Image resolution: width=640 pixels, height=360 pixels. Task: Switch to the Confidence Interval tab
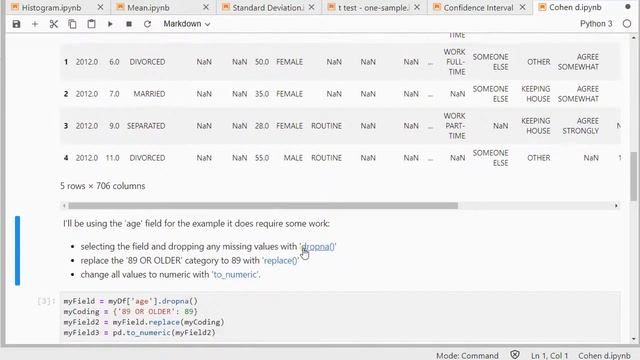[x=478, y=7]
